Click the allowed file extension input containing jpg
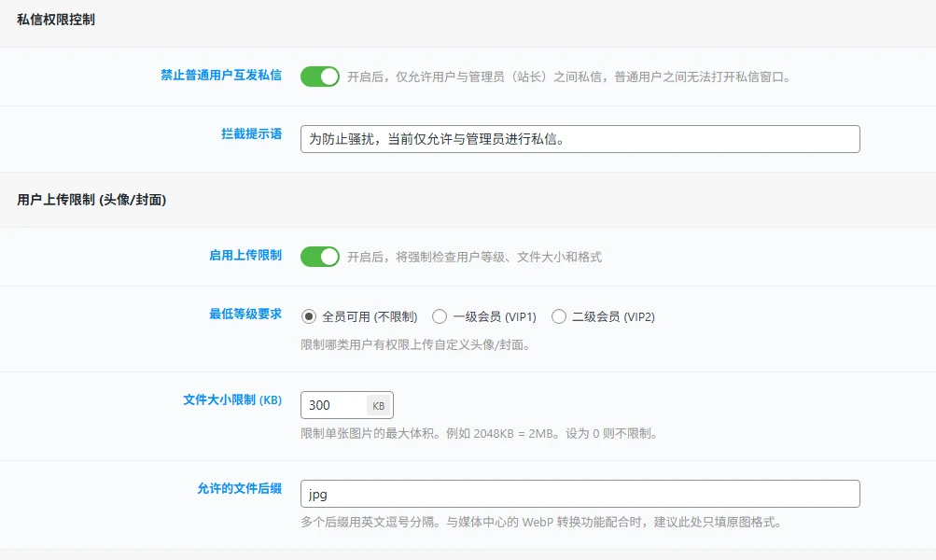 pos(579,493)
